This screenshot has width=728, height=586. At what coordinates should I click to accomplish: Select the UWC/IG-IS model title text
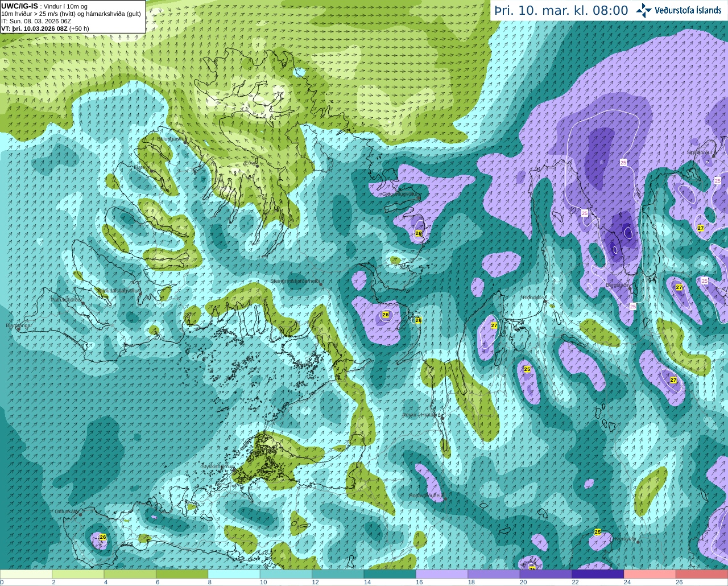(20, 6)
